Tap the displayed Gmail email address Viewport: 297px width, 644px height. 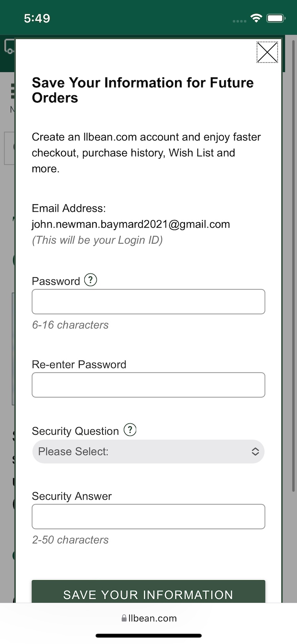pos(131,224)
